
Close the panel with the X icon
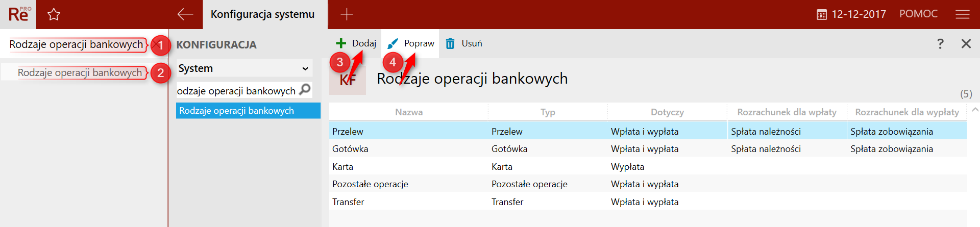point(966,43)
